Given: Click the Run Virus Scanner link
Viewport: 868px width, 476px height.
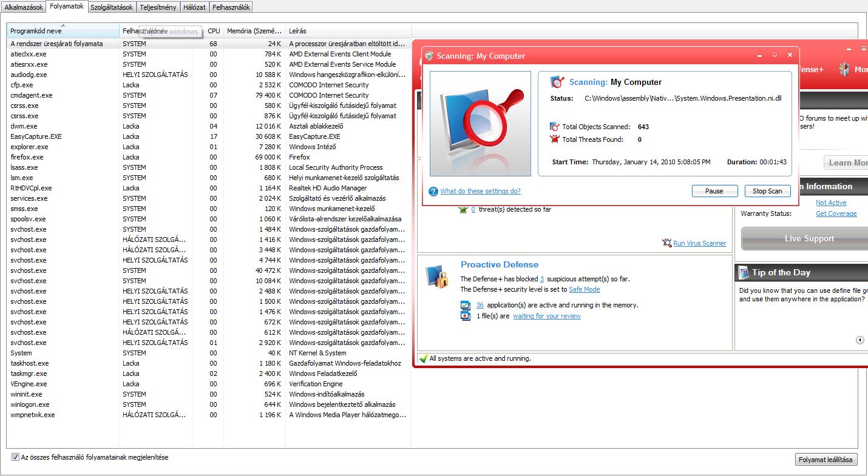Looking at the screenshot, I should click(x=699, y=243).
